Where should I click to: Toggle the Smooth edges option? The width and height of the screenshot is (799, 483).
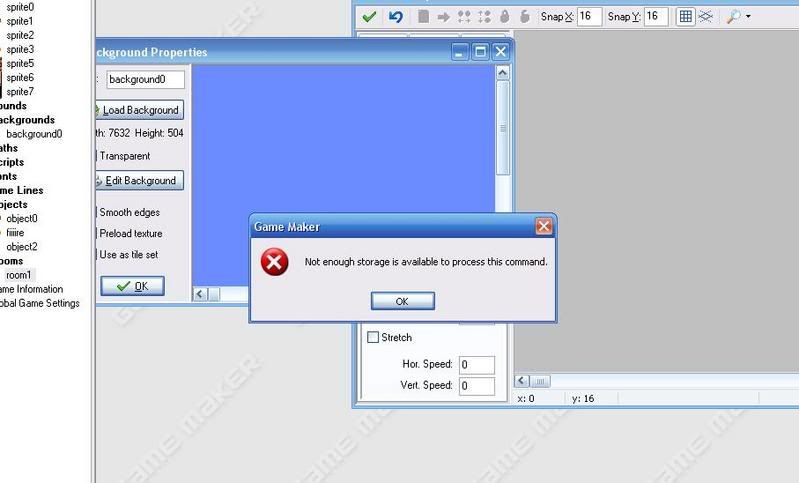coord(128,212)
